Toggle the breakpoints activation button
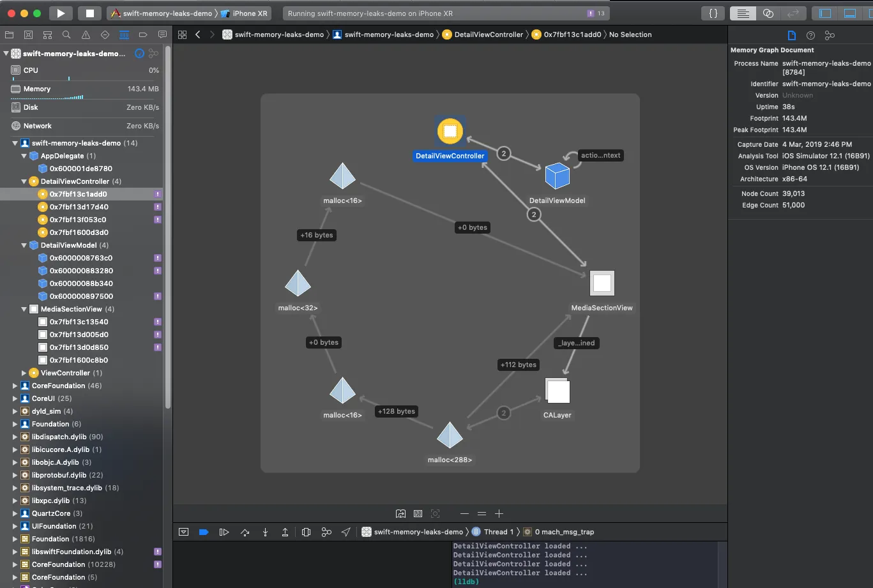Viewport: 873px width, 588px height. pyautogui.click(x=204, y=532)
